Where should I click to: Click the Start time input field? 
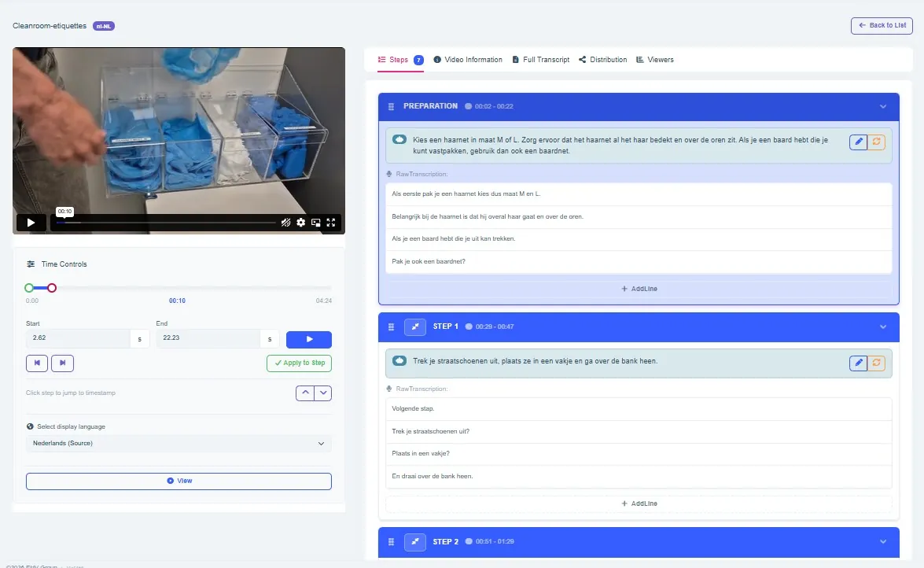[78, 338]
